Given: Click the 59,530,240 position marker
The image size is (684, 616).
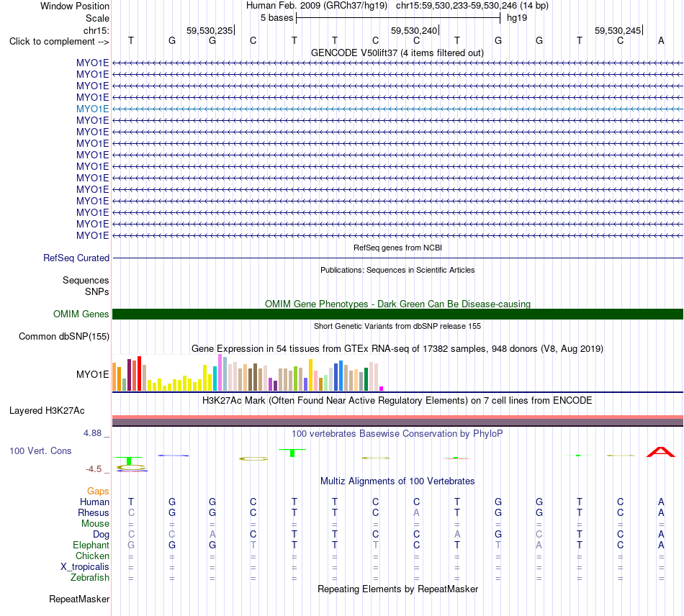Looking at the screenshot, I should pyautogui.click(x=415, y=30).
